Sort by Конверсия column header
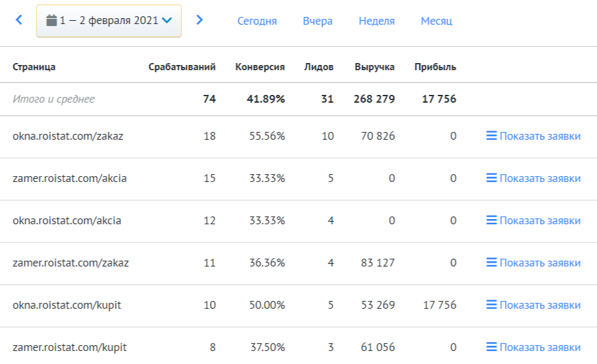Image resolution: width=597 pixels, height=364 pixels. (x=259, y=67)
